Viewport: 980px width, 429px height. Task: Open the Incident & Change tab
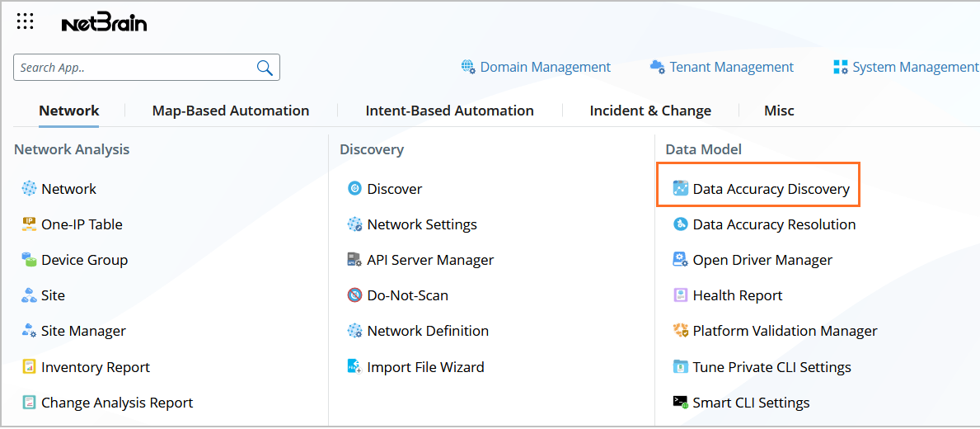(650, 111)
